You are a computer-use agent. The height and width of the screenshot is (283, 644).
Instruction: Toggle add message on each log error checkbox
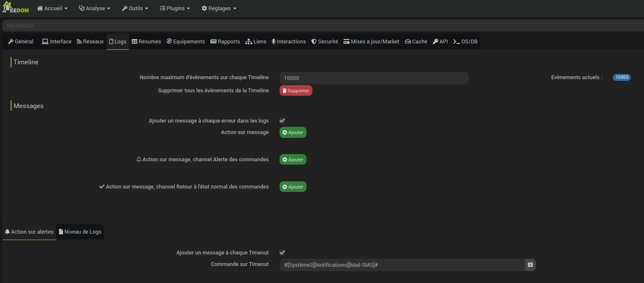pyautogui.click(x=282, y=121)
